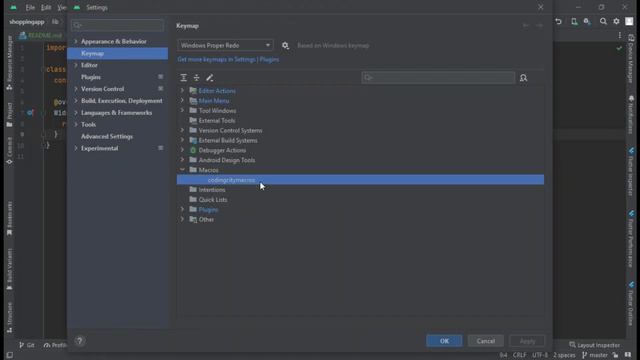Open Notifications tool window on right strip
This screenshot has height=360, width=640.
[631, 114]
